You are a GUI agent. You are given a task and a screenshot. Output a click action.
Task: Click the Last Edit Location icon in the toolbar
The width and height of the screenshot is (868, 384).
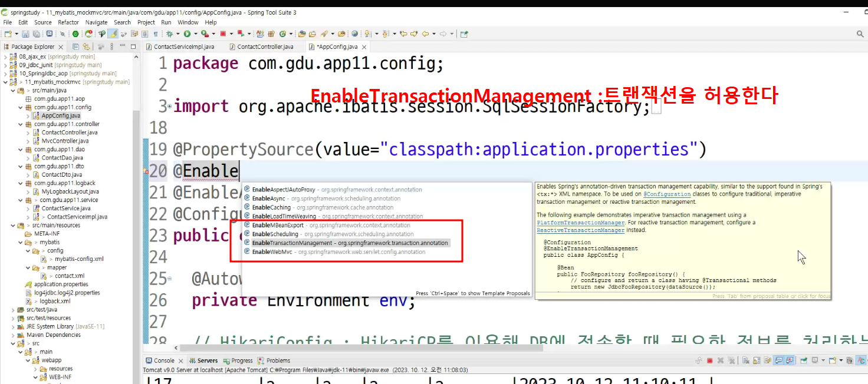(x=403, y=34)
